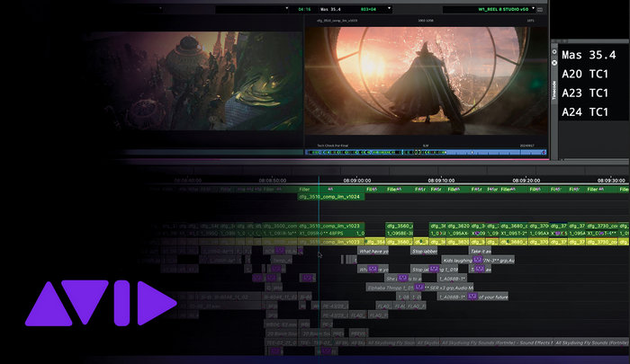Viewport: 630px width, 364px height.
Task: Select the 1_O95BE-3 clip segment
Action: (400, 233)
